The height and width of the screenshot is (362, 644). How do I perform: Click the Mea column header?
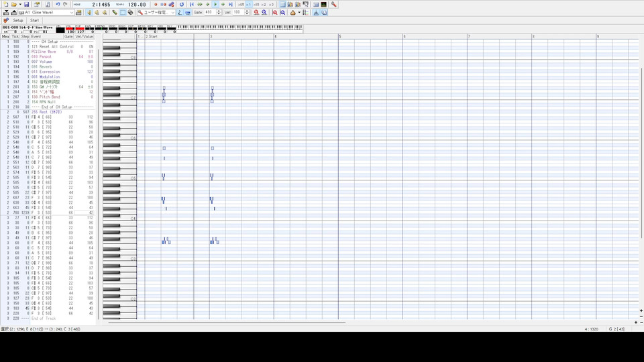coord(5,36)
